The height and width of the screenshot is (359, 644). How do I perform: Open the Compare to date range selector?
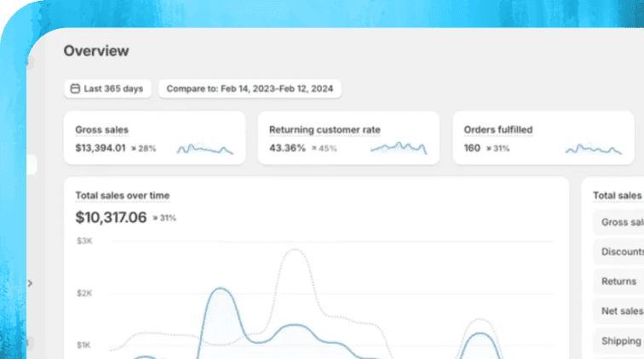250,88
